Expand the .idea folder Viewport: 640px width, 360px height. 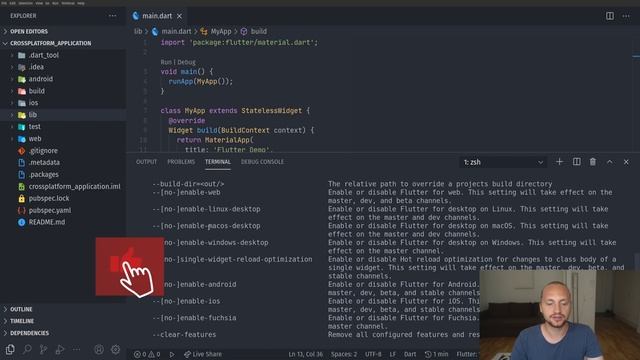(63, 67)
